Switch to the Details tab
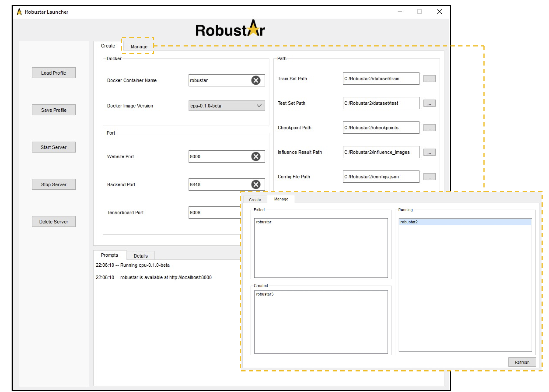The width and height of the screenshot is (549, 392). [x=140, y=256]
